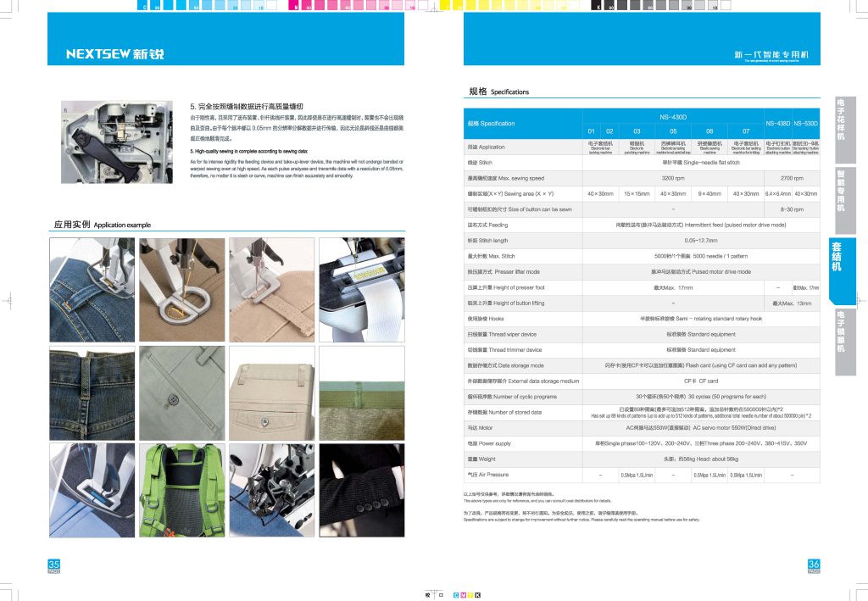
Task: Open the denim belt loop sewing photo
Action: (x=92, y=289)
